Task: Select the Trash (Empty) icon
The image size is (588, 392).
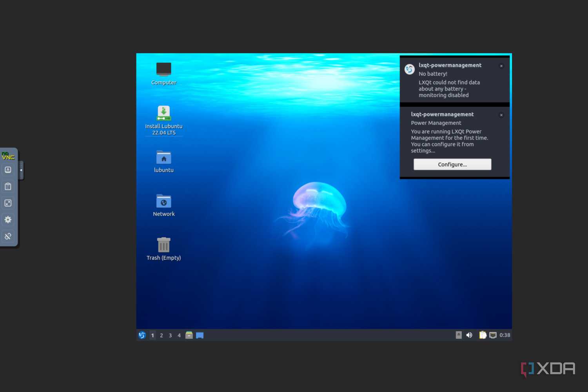Action: tap(164, 249)
